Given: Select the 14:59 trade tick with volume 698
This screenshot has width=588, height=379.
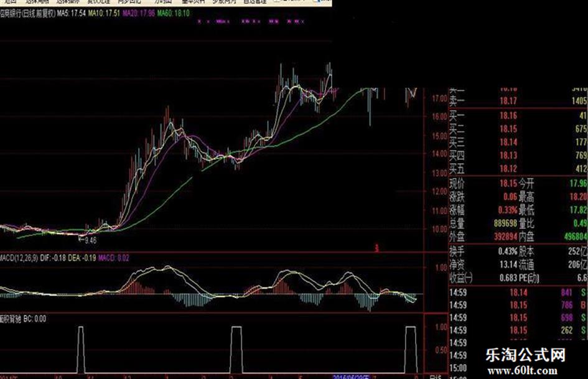Looking at the screenshot, I should (x=518, y=318).
